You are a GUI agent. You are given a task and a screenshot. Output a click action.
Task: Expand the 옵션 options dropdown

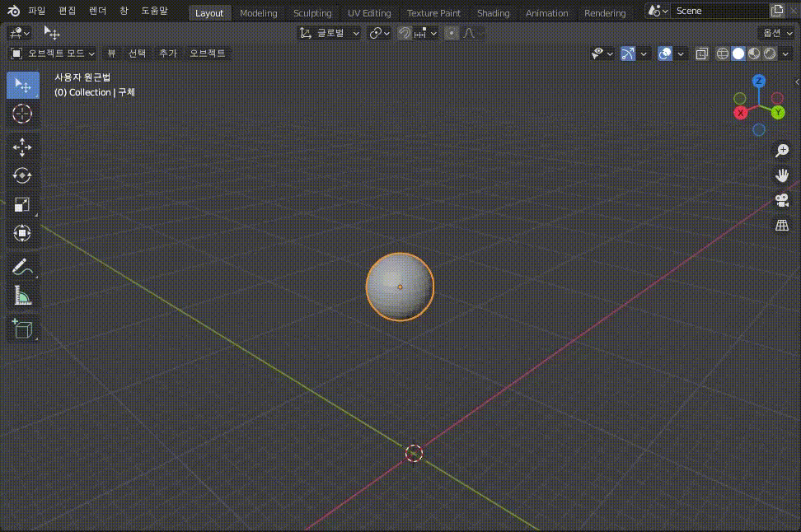pyautogui.click(x=776, y=33)
